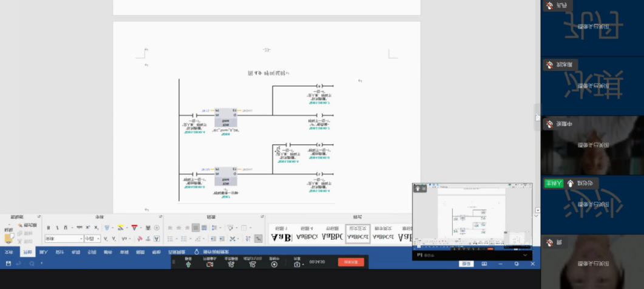Screen dimensions: 644x289
Task: Toggle Bold formatting in the font group
Action: pos(49,228)
